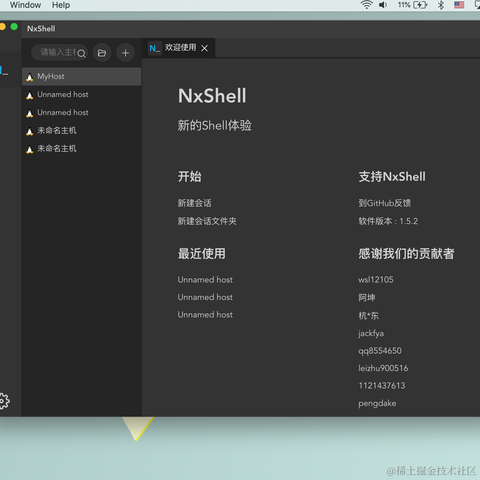Click contributor pengdake

(x=377, y=403)
